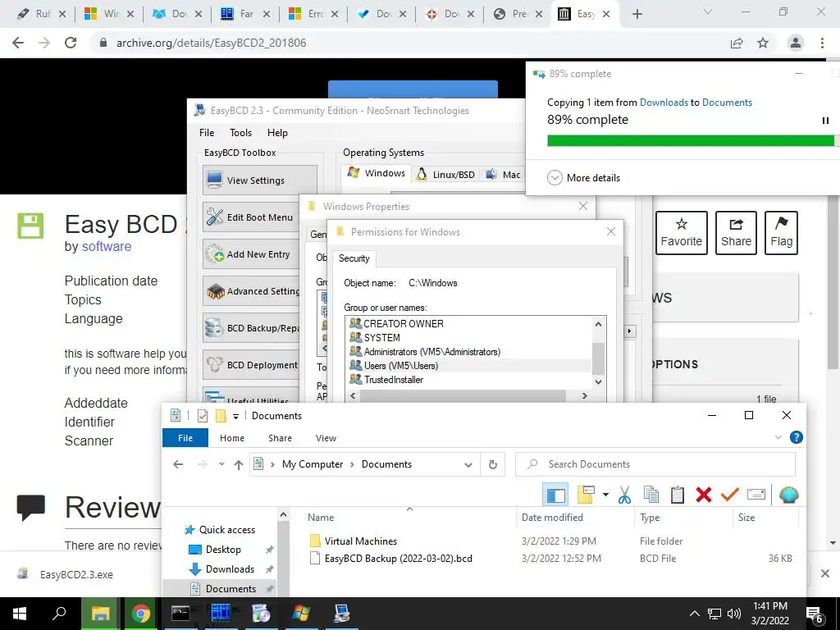This screenshot has height=630, width=840.
Task: Open the Home ribbon tab
Action: tap(232, 438)
